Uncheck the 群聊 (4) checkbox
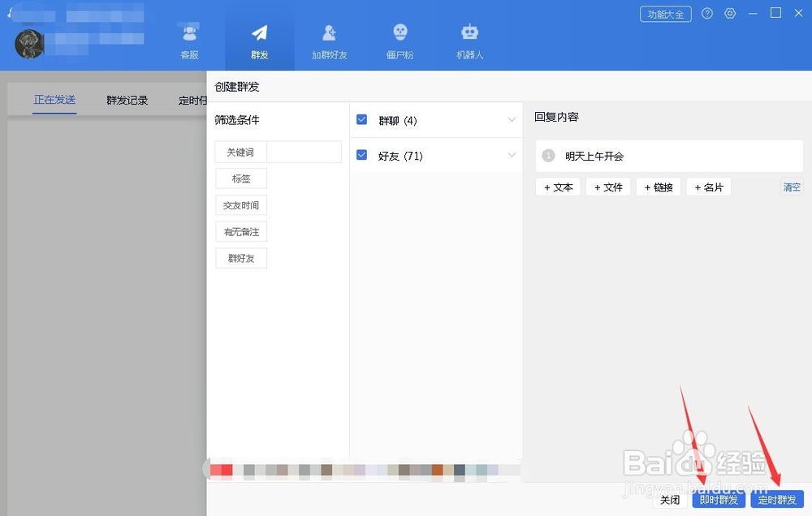Image resolution: width=812 pixels, height=516 pixels. 362,119
